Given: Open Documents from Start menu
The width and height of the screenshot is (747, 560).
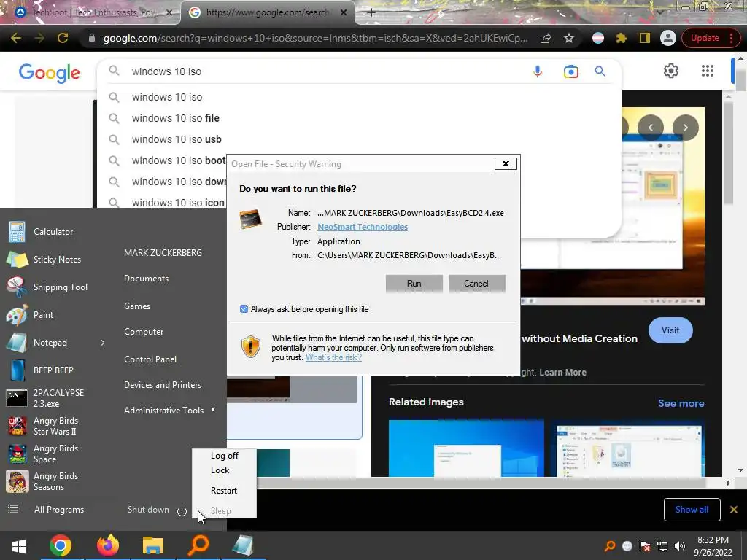Looking at the screenshot, I should (x=146, y=279).
